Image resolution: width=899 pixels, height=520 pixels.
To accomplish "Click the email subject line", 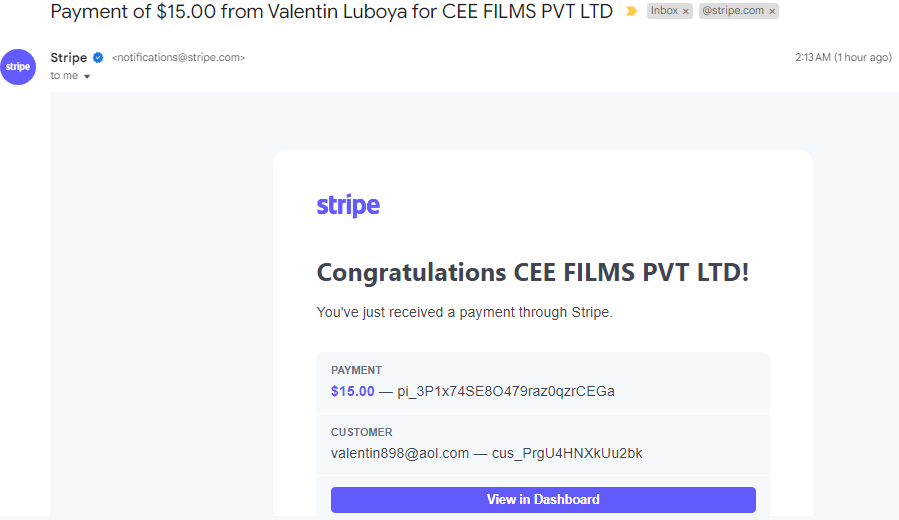I will pyautogui.click(x=331, y=11).
